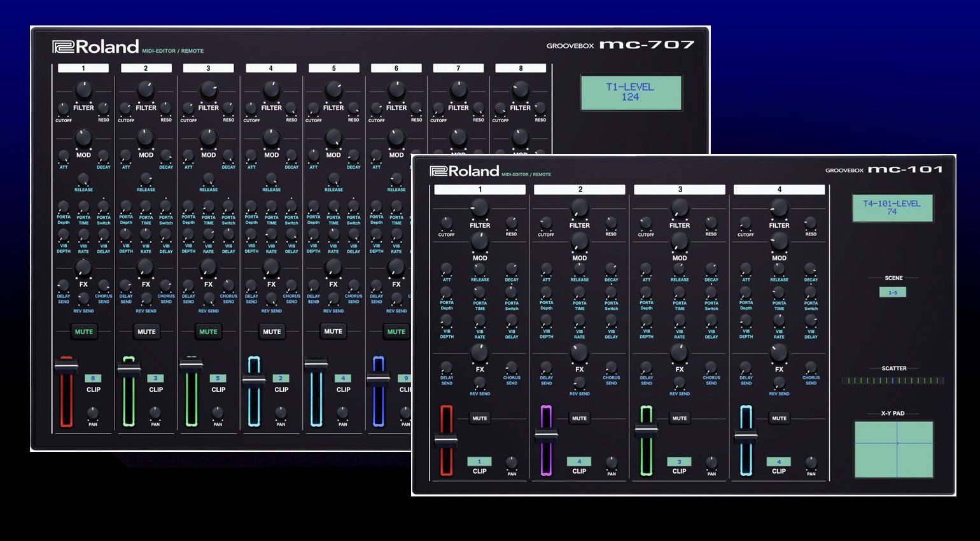Toggle MUTE on MC-707 track 3
Image resolution: width=980 pixels, height=541 pixels.
point(208,332)
